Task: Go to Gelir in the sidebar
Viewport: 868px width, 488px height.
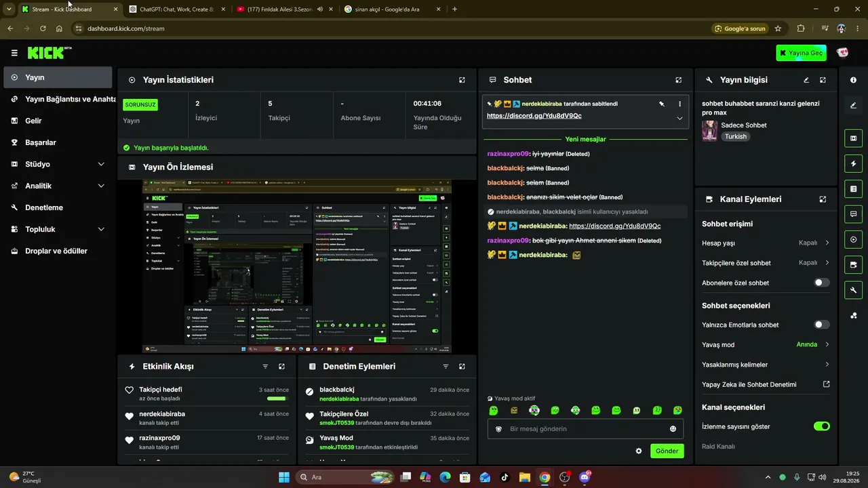Action: click(58, 121)
